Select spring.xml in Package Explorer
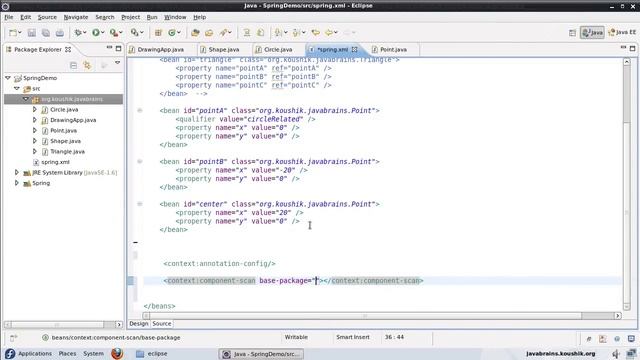The image size is (640, 360). [x=56, y=162]
